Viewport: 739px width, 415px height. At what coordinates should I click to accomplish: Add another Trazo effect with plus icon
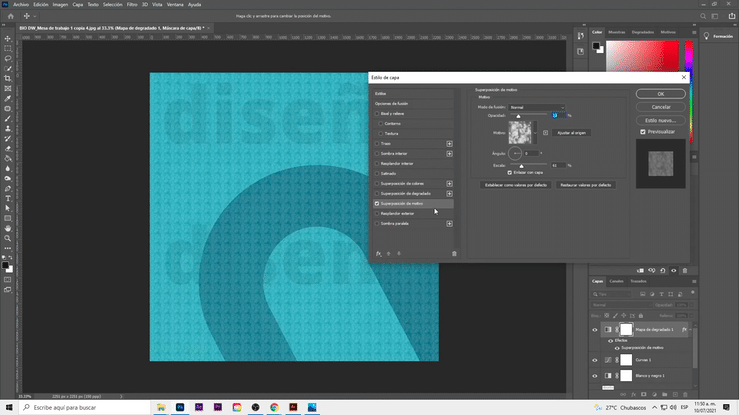coord(449,144)
